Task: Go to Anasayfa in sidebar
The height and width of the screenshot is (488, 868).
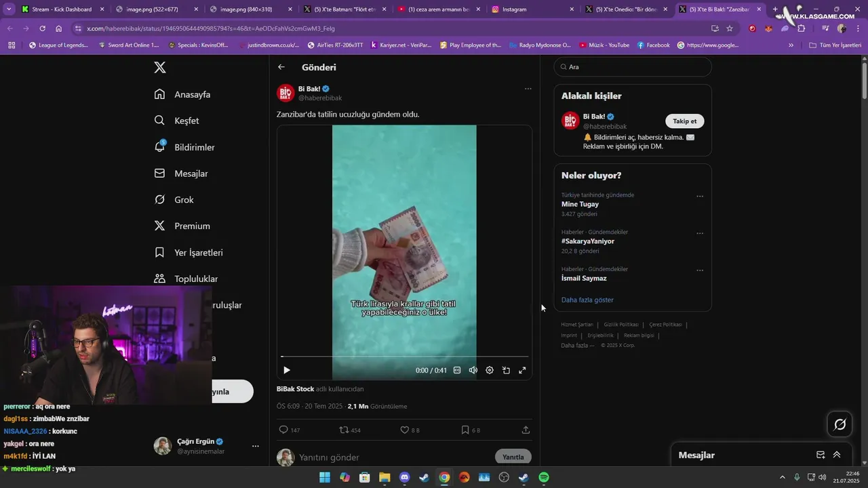Action: click(x=182, y=94)
